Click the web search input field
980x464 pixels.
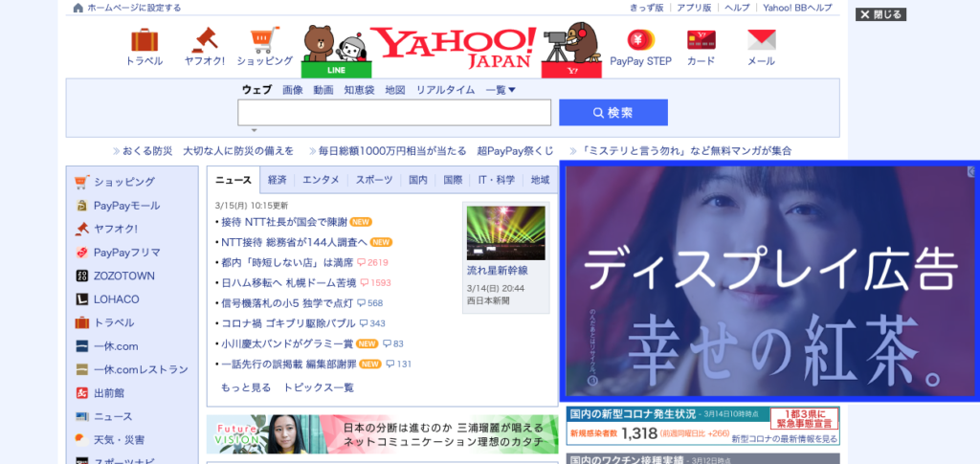[394, 112]
